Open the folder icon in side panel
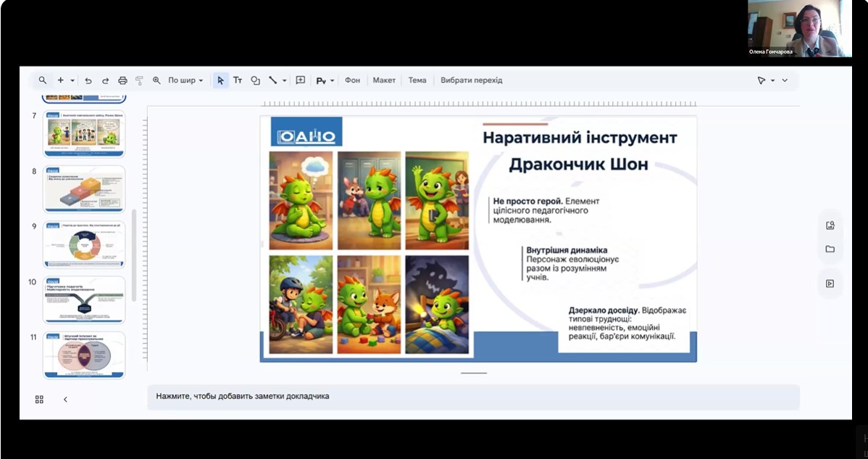This screenshot has height=459, width=868. click(x=830, y=249)
